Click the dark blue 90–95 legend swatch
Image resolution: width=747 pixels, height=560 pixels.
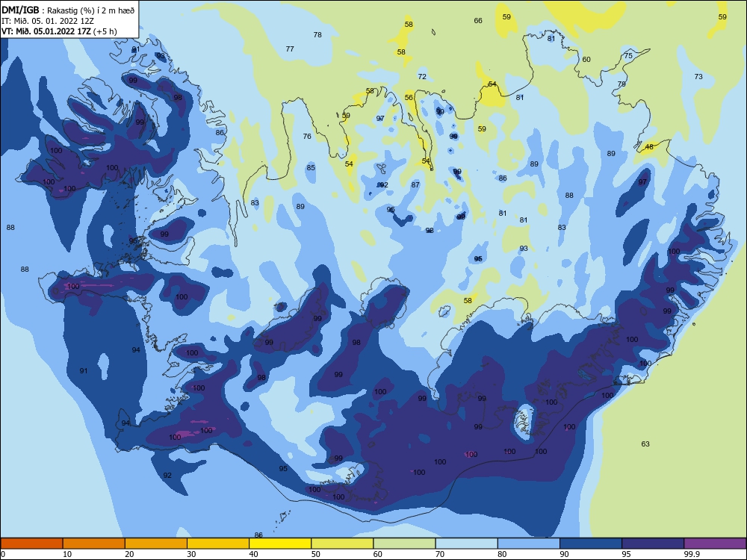(x=591, y=544)
